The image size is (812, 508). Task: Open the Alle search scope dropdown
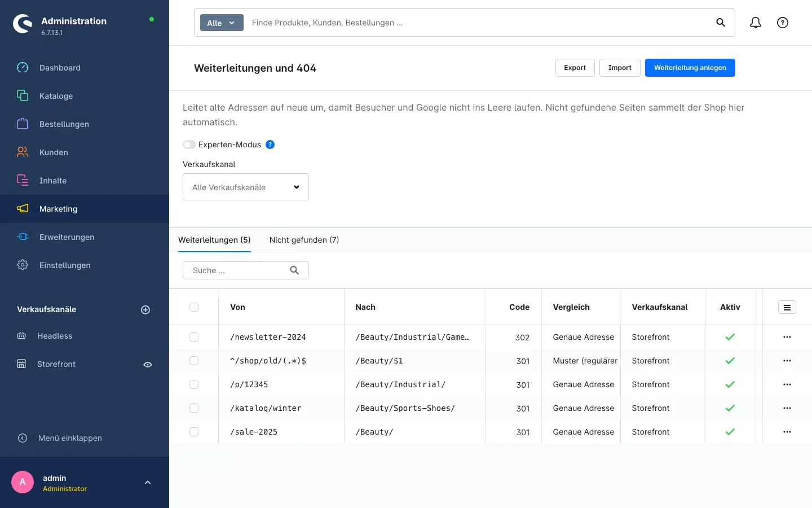(222, 23)
